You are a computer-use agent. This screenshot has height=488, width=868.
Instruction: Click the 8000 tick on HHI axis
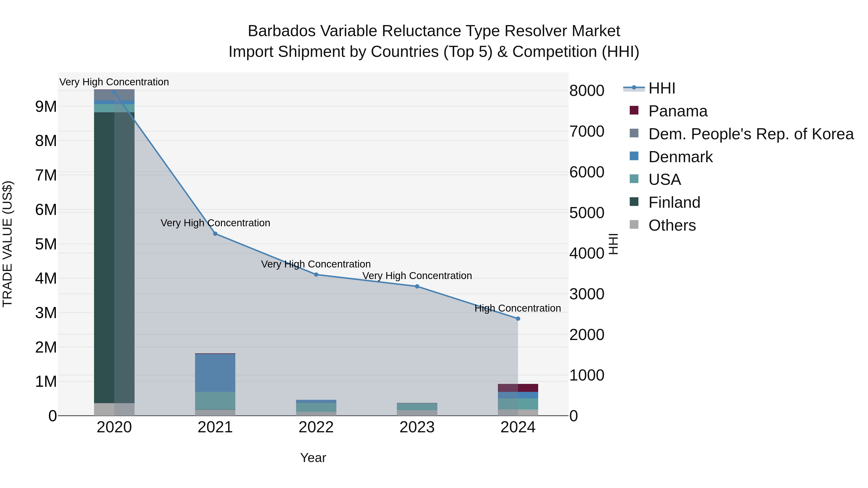point(587,91)
